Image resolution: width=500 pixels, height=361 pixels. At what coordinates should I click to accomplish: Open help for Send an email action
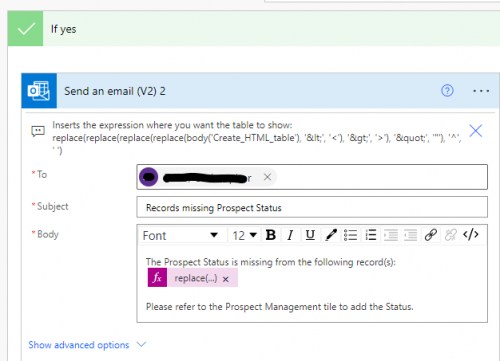(x=447, y=90)
